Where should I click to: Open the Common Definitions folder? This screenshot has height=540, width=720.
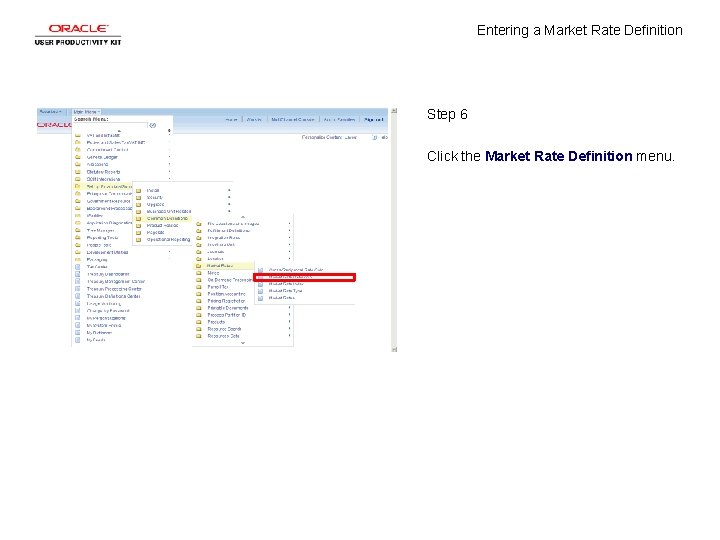(x=167, y=219)
